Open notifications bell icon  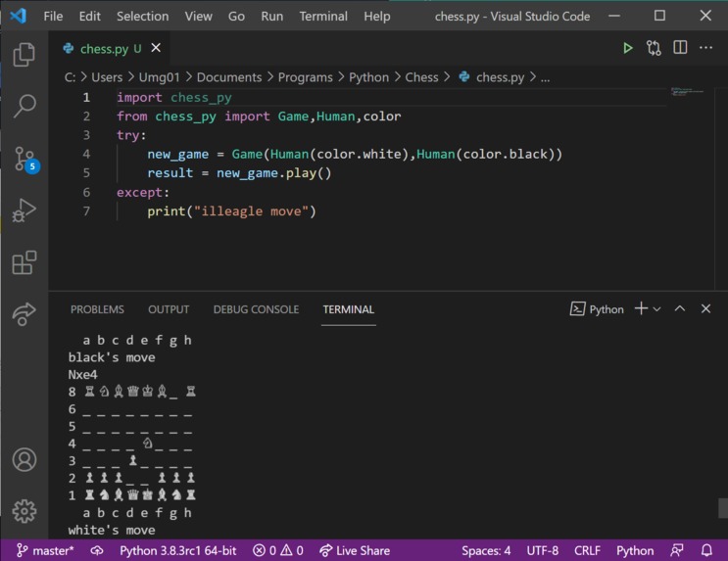706,551
